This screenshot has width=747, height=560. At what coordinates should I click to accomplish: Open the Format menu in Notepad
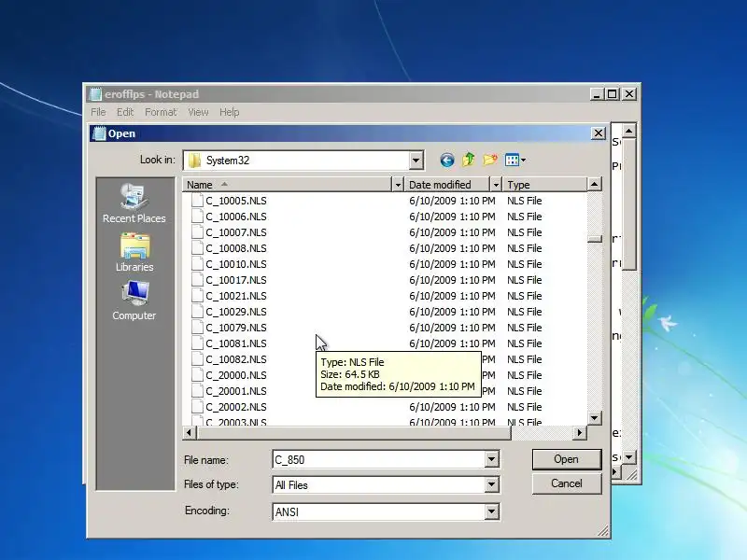click(x=161, y=112)
